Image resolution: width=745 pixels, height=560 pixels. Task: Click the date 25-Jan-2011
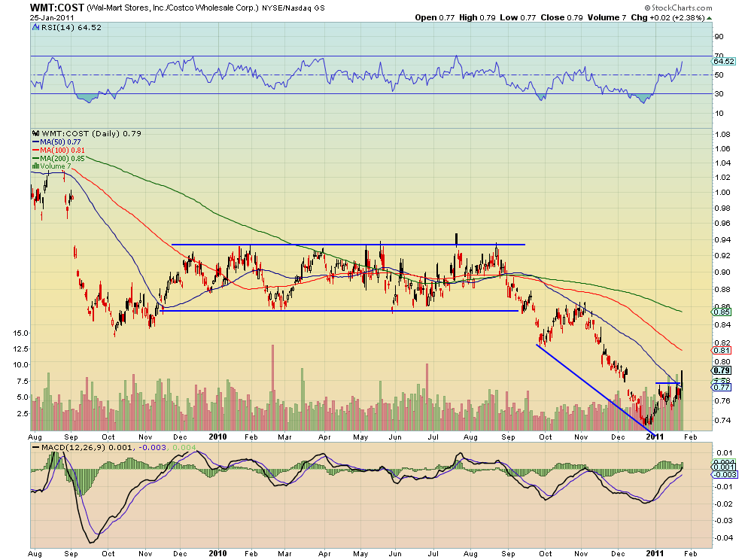(52, 17)
